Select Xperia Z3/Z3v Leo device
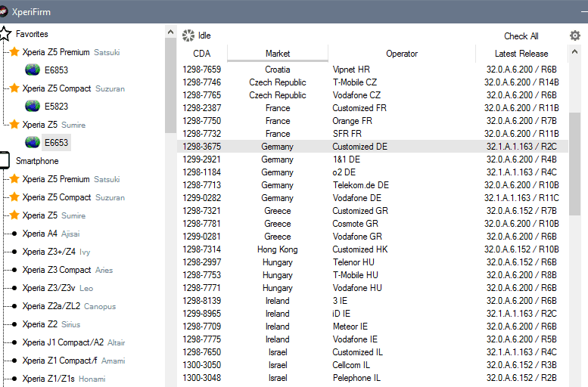Image resolution: width=588 pixels, height=387 pixels. [58, 288]
